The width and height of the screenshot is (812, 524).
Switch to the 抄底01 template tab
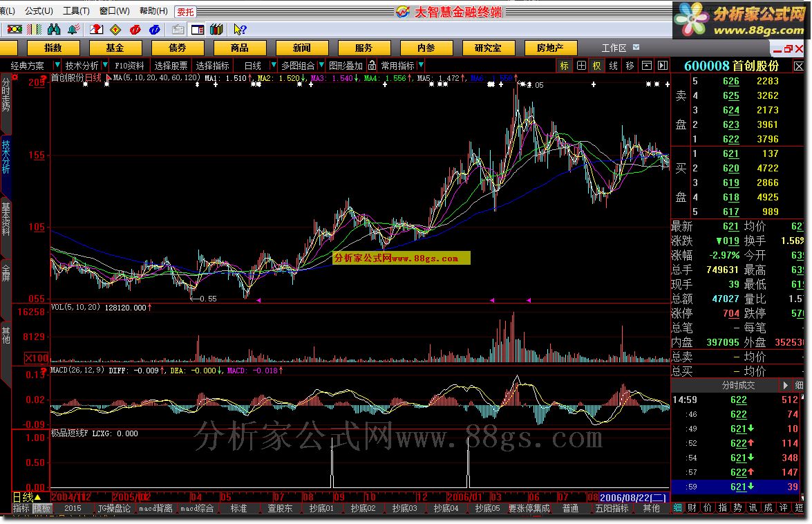point(321,509)
